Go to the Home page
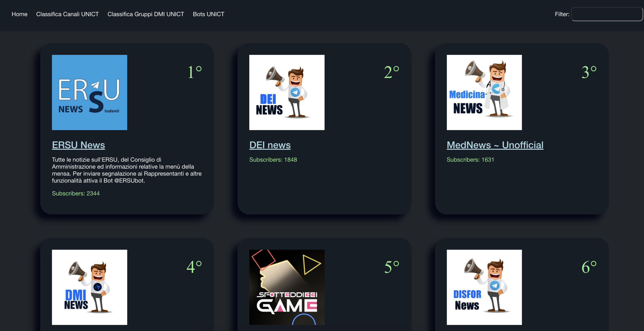Screen dimensions: 644x331 click(19, 14)
